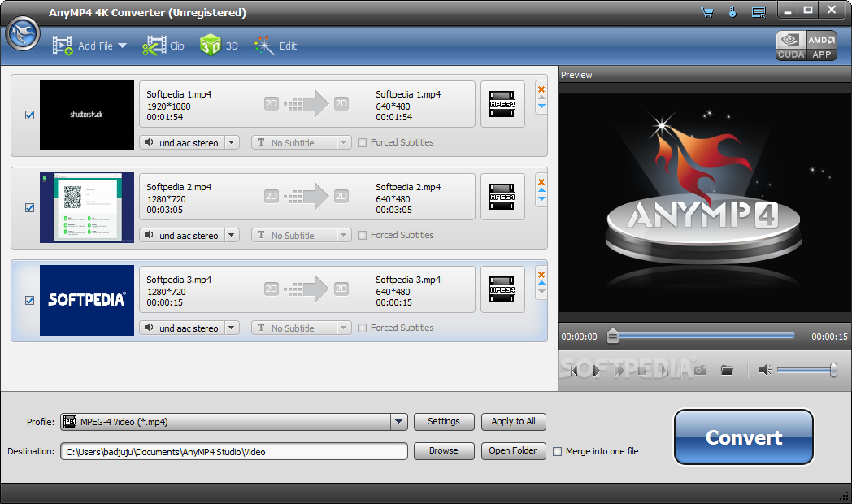Open the Edit effects tool
This screenshot has width=852, height=504.
pos(275,46)
